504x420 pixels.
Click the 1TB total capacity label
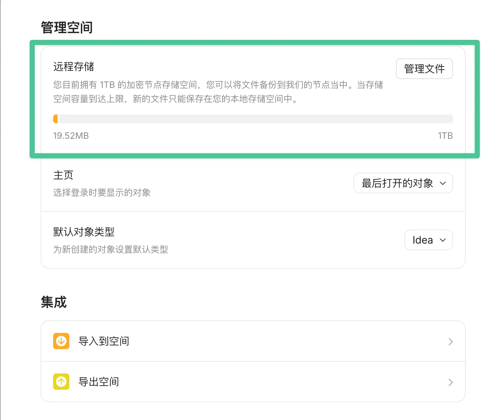[x=445, y=136]
